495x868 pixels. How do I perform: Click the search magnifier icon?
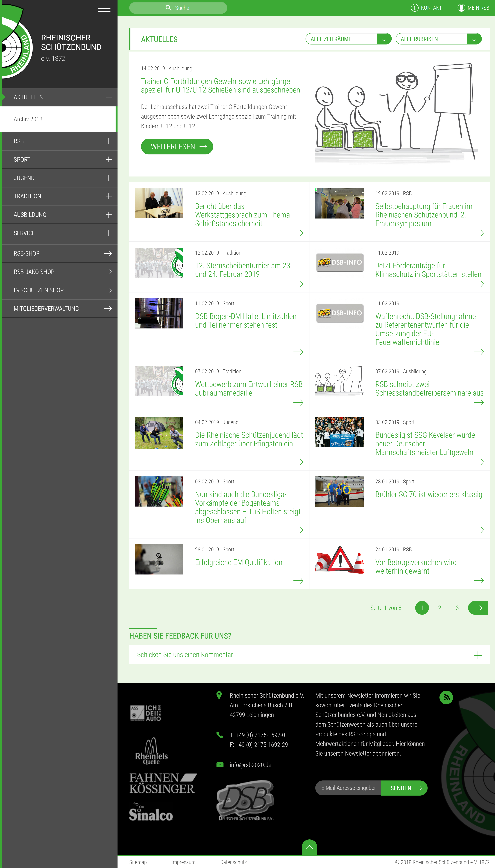[168, 8]
